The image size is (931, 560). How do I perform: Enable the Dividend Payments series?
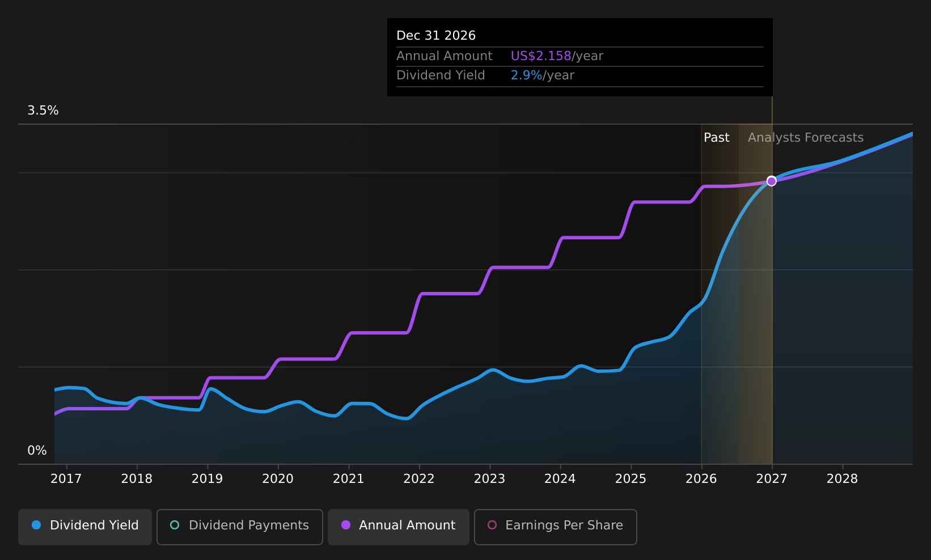[x=240, y=527]
